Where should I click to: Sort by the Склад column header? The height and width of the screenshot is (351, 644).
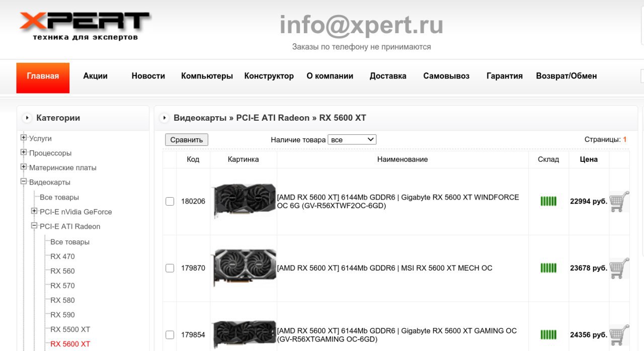click(548, 159)
